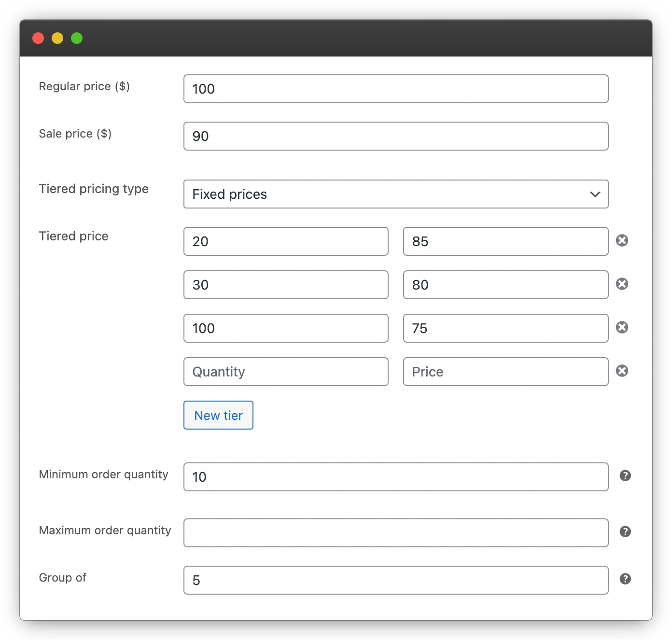View help for Minimum order quantity
The image size is (672, 640).
point(625,476)
